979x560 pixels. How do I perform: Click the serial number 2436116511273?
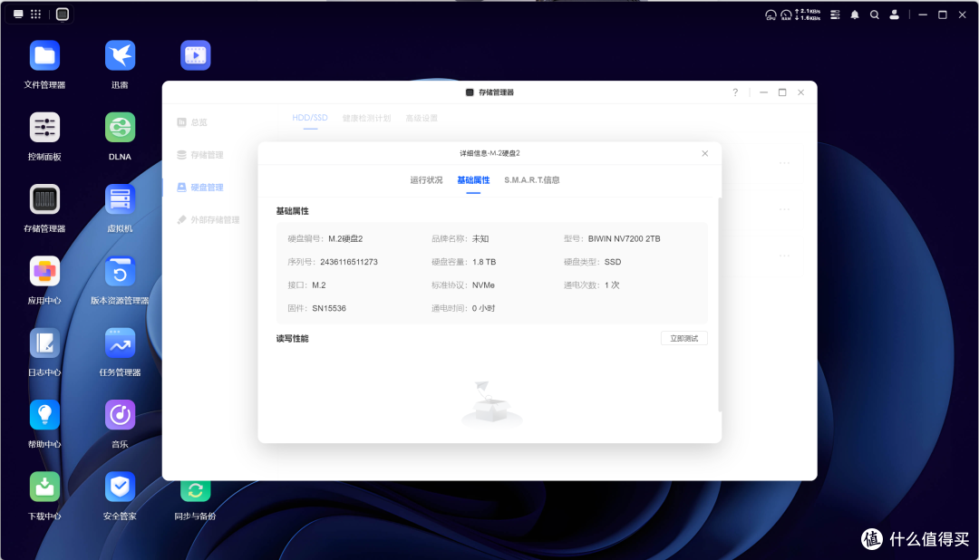[349, 262]
